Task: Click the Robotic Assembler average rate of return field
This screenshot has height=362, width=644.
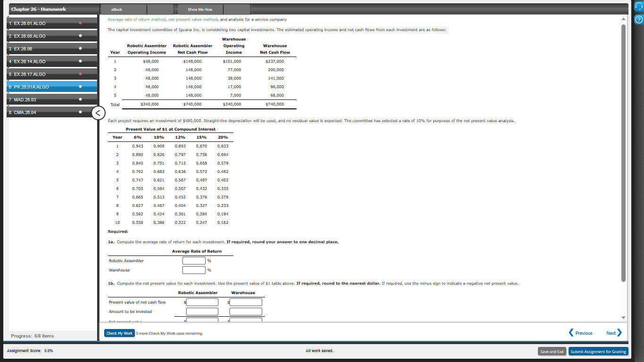Action: (194, 261)
